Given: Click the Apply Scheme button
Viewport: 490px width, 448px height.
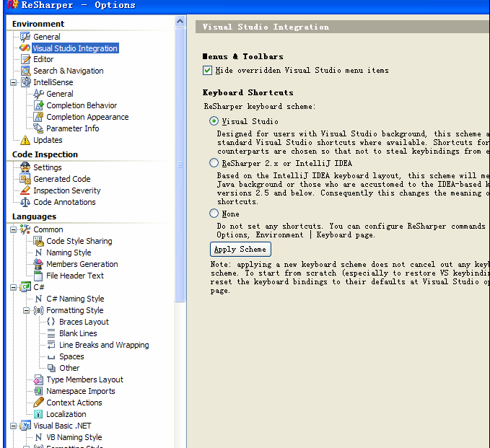Looking at the screenshot, I should (x=240, y=250).
